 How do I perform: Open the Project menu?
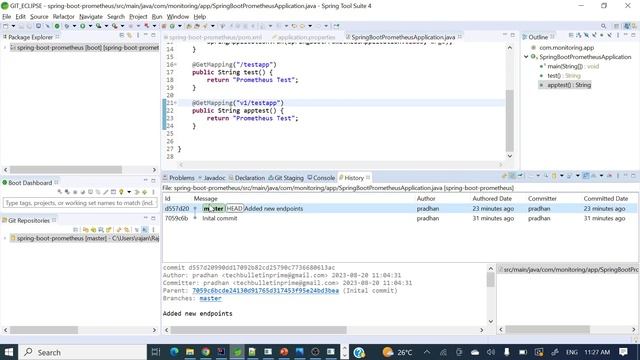(138, 17)
